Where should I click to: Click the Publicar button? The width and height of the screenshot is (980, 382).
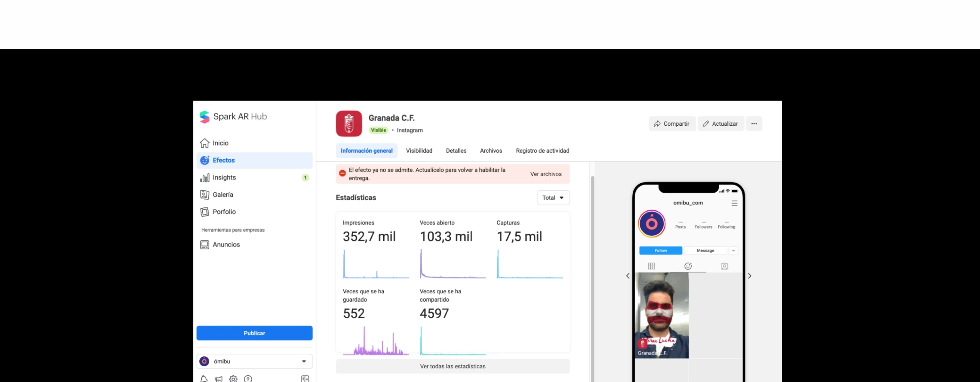coord(254,333)
